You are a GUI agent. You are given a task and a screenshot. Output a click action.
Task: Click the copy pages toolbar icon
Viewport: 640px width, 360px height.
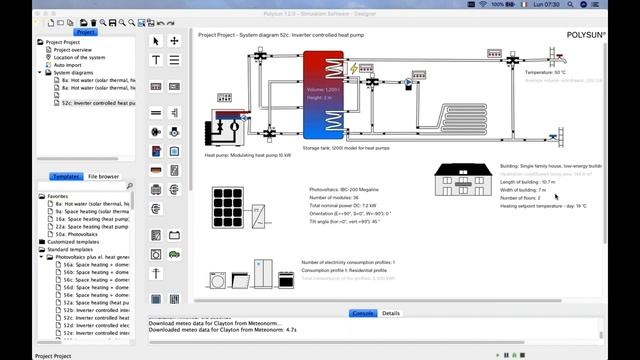click(70, 23)
